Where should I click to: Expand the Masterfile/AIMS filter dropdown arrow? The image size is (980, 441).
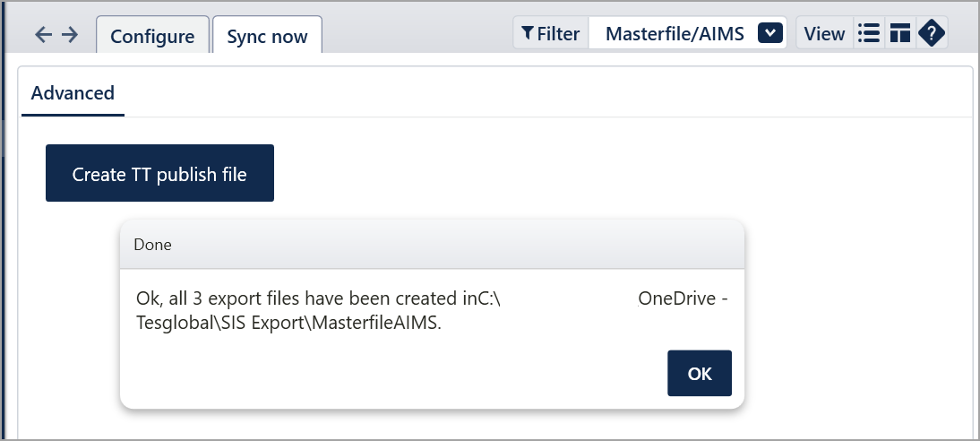point(770,33)
